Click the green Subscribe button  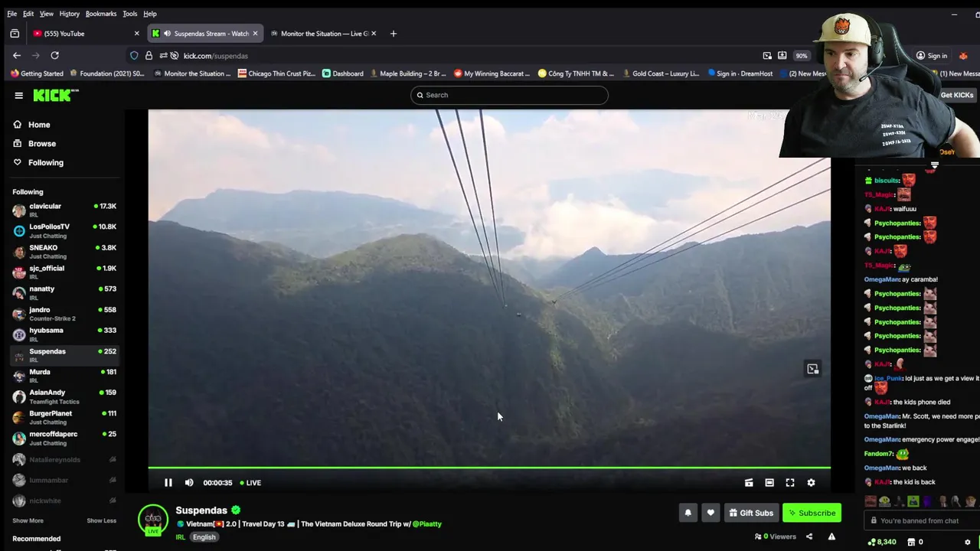pos(812,513)
